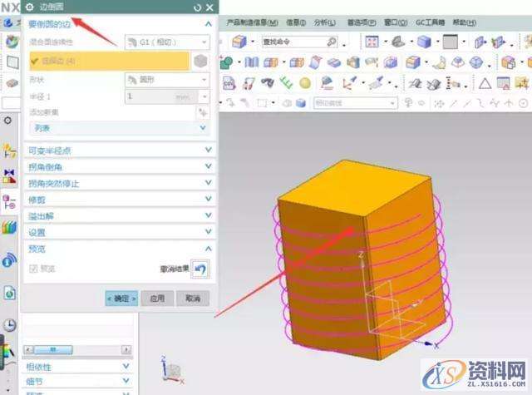
Task: Open the history clock icon in sidebar
Action: [x=10, y=325]
